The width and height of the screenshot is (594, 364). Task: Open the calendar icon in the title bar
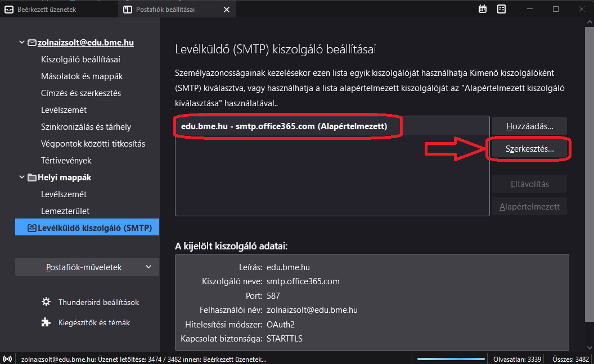[x=482, y=9]
